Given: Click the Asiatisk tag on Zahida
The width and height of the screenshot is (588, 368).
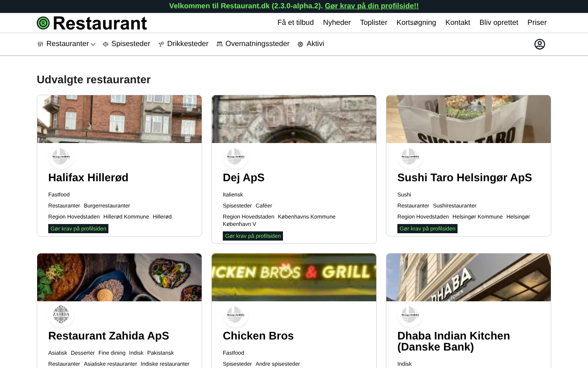Looking at the screenshot, I should coord(57,353).
